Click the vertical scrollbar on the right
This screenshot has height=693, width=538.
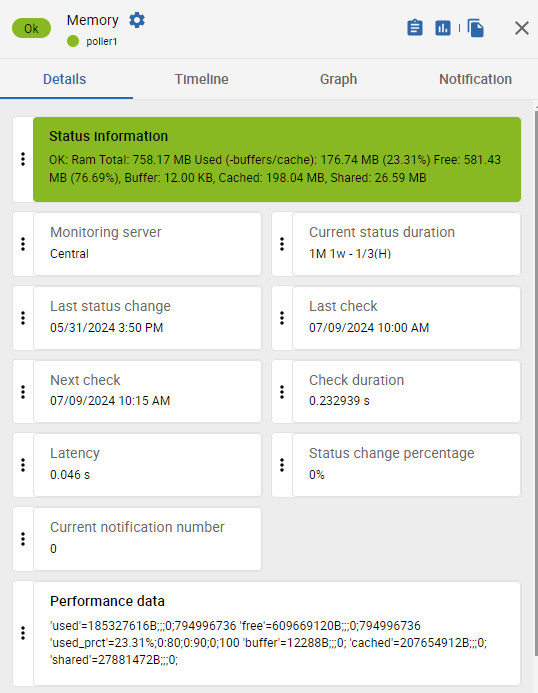(x=536, y=380)
